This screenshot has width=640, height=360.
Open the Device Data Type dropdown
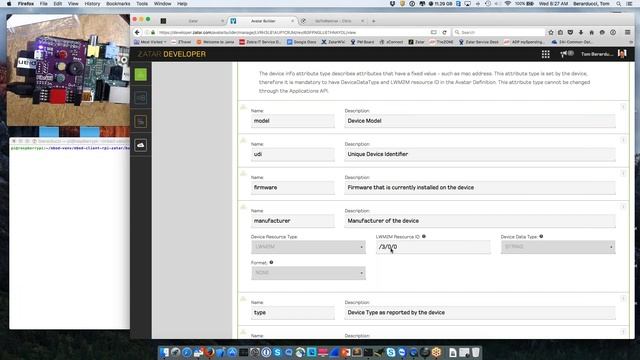click(x=558, y=247)
